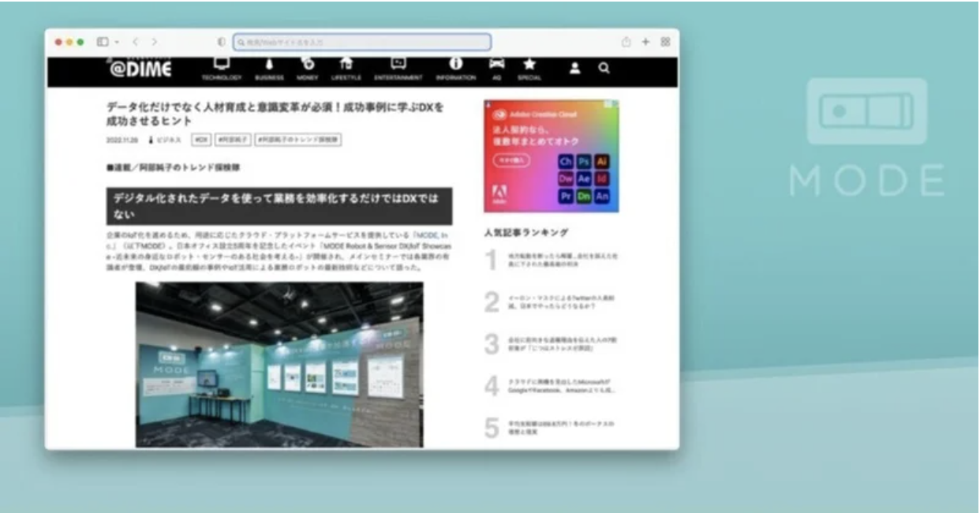Click the SPECIAL star icon

(x=529, y=65)
